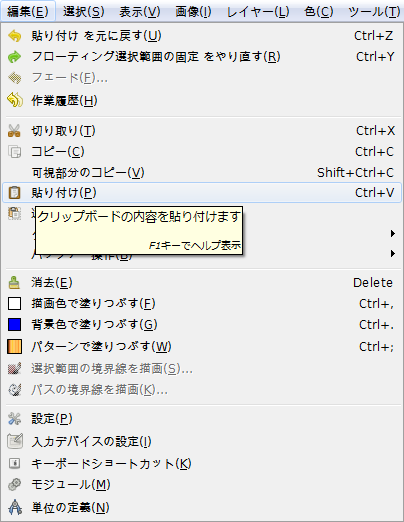Click the clipboard icon next to 貼り付け

pos(14,193)
